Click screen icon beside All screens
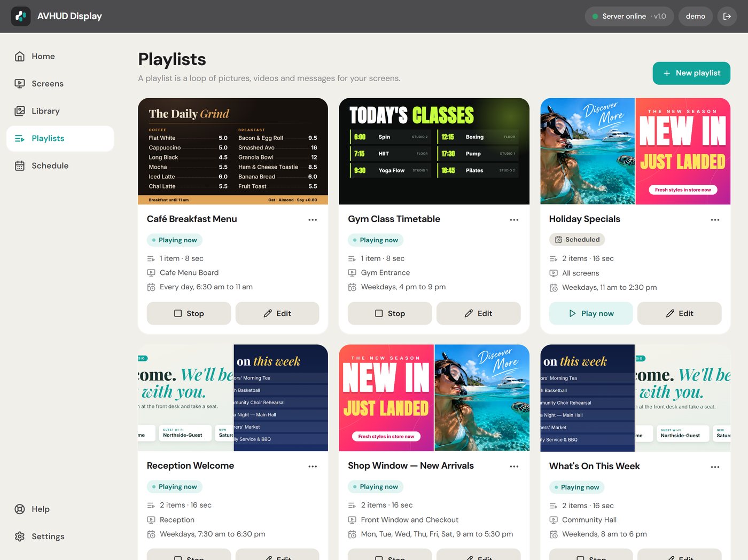 (554, 273)
